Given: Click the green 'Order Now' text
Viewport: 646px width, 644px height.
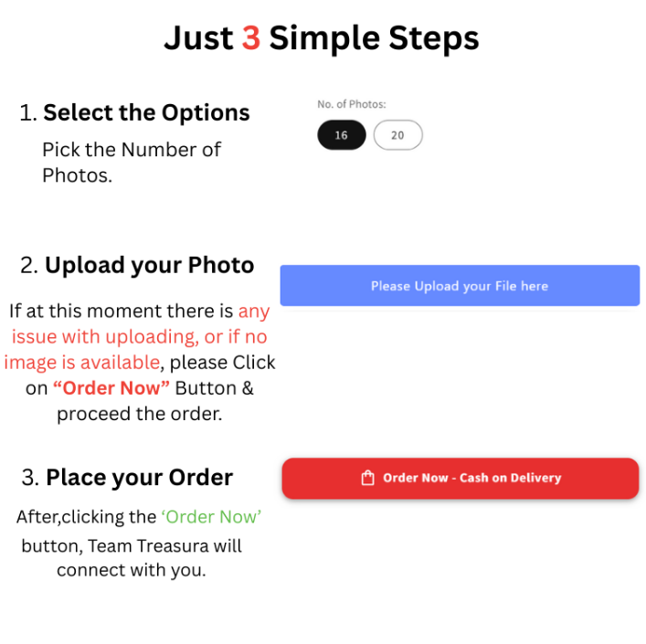Looking at the screenshot, I should click(211, 517).
